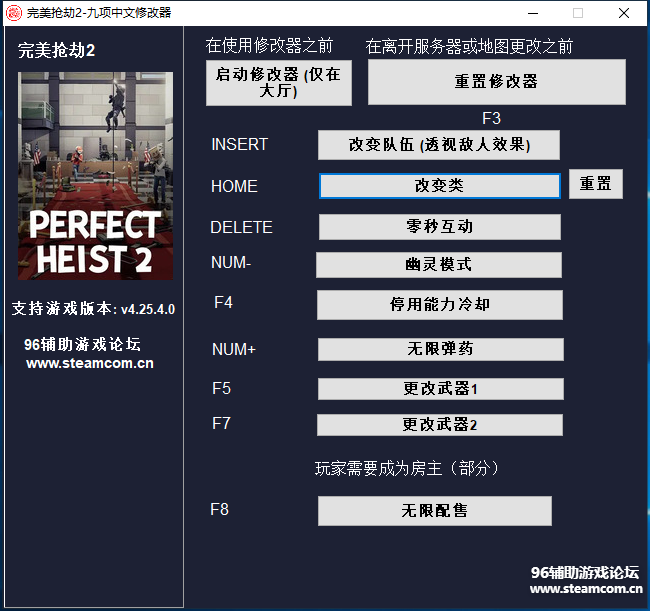This screenshot has width=650, height=611.
Task: Click the 启动修改器 (仅在大厅) button
Action: [278, 83]
